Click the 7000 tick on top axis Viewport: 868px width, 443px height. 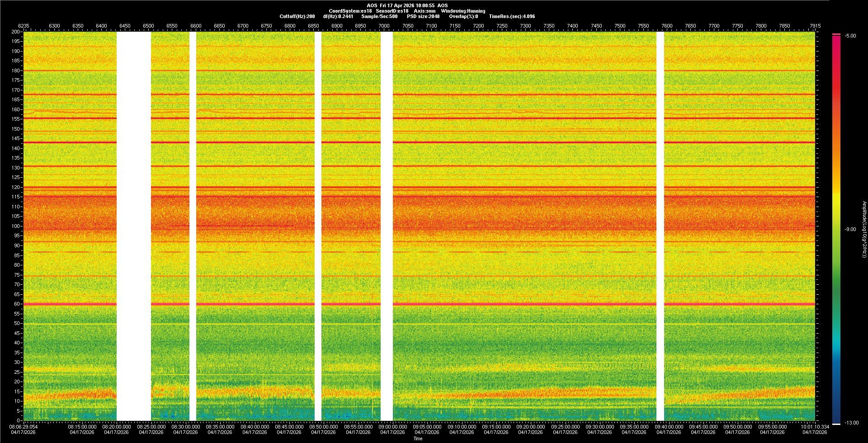pyautogui.click(x=384, y=26)
